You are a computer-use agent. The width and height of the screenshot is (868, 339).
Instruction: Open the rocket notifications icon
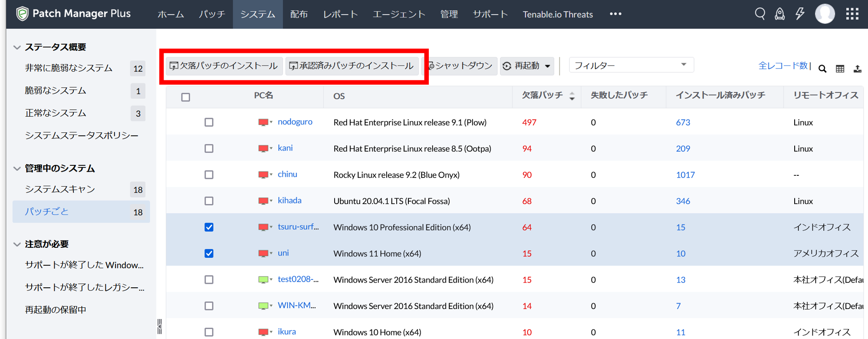point(780,14)
